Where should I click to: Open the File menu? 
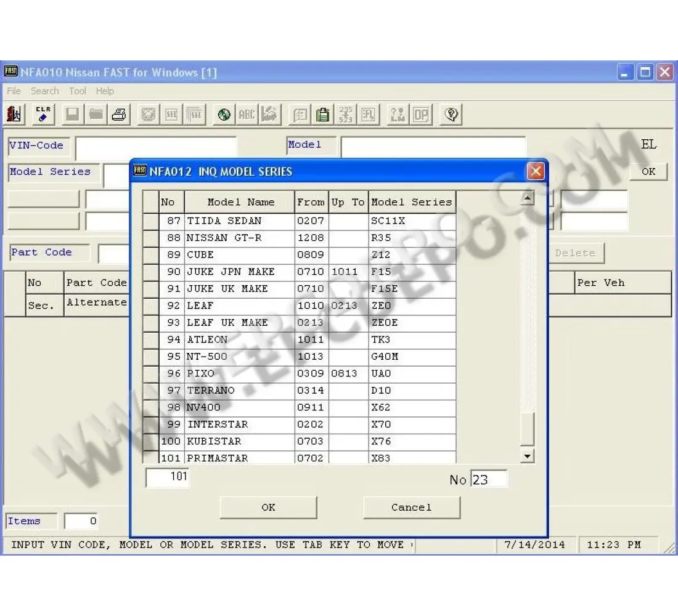coord(14,91)
